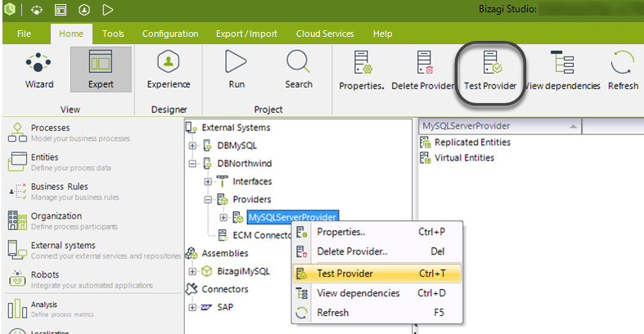Expand the Interfaces tree node

(x=208, y=182)
